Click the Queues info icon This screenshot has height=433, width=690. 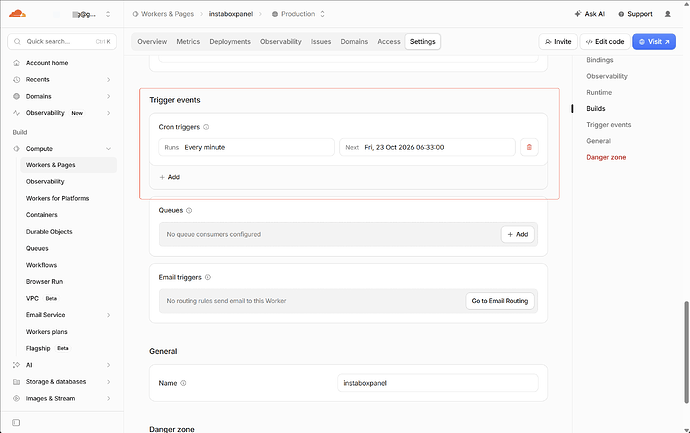(189, 210)
